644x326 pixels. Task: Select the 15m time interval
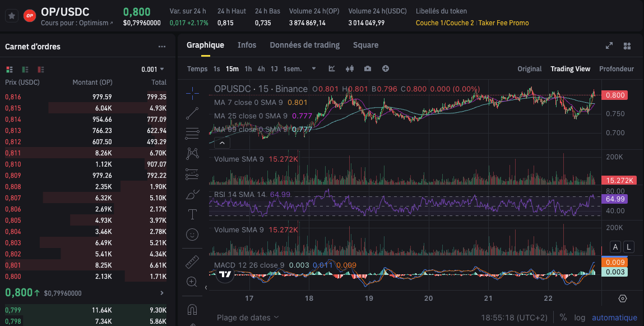[x=232, y=68]
